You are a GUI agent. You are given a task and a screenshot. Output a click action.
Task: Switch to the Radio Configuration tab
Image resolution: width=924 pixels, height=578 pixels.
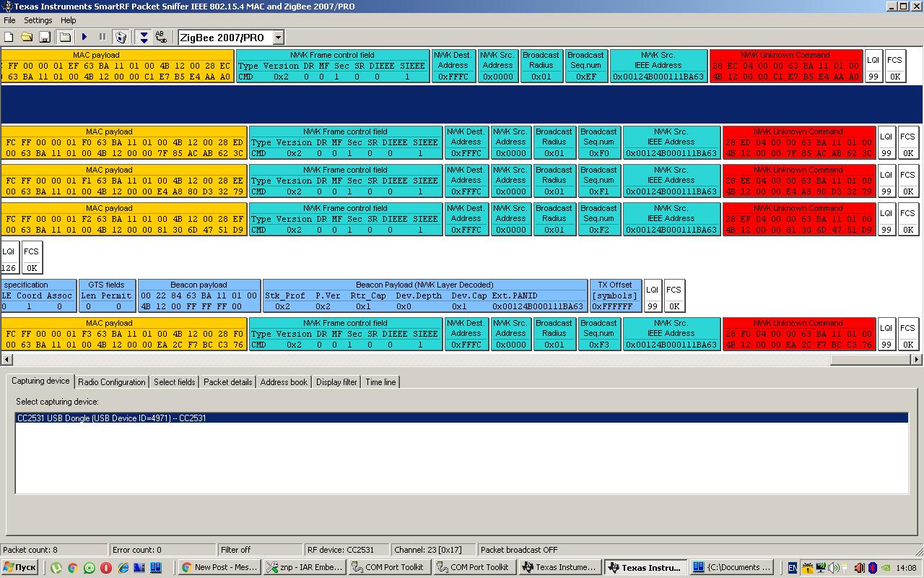[x=112, y=382]
